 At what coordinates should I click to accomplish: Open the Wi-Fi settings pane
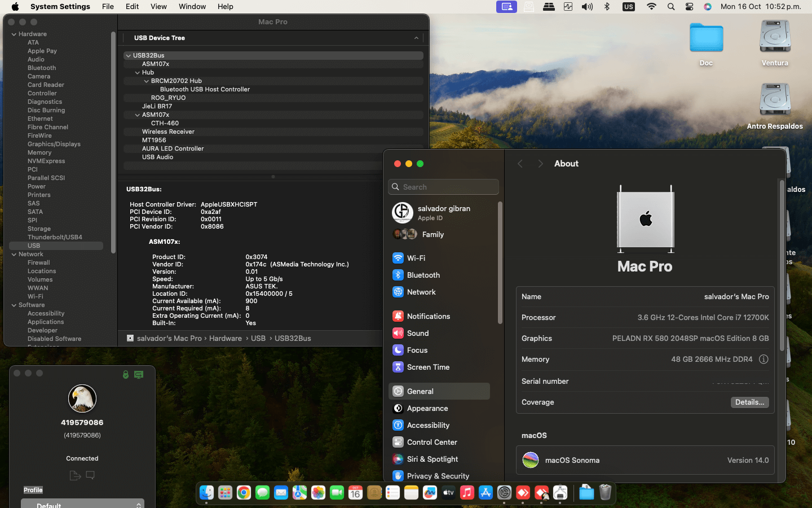coord(416,258)
